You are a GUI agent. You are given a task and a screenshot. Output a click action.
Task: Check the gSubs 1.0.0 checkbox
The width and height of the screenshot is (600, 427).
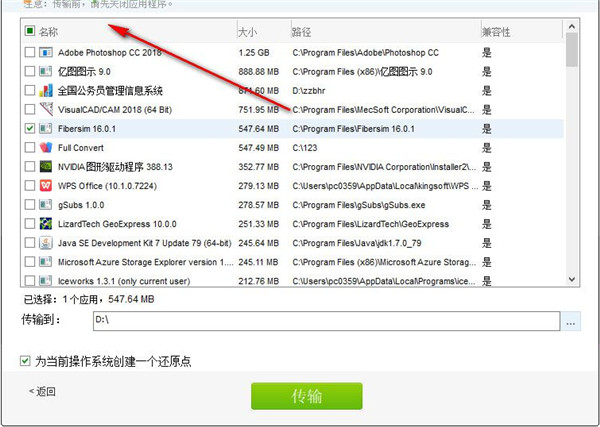29,205
